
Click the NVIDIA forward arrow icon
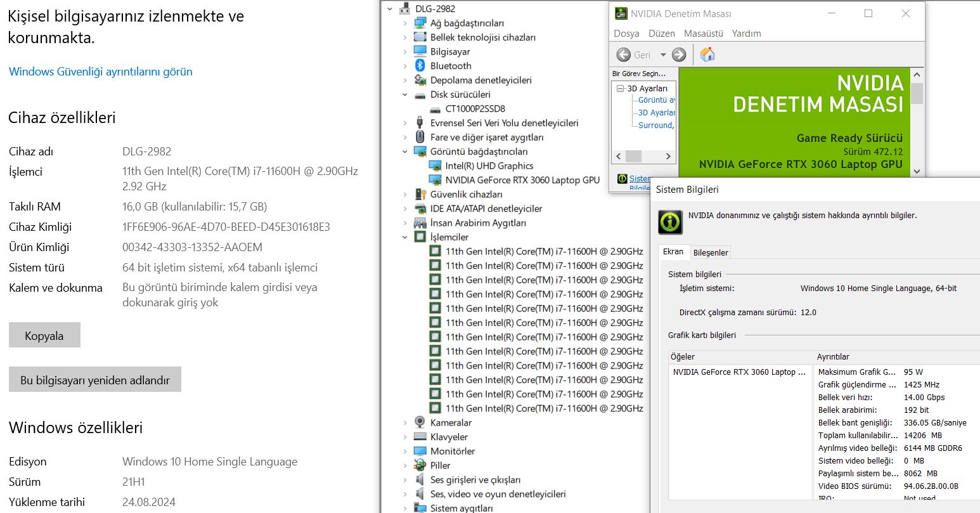point(679,55)
